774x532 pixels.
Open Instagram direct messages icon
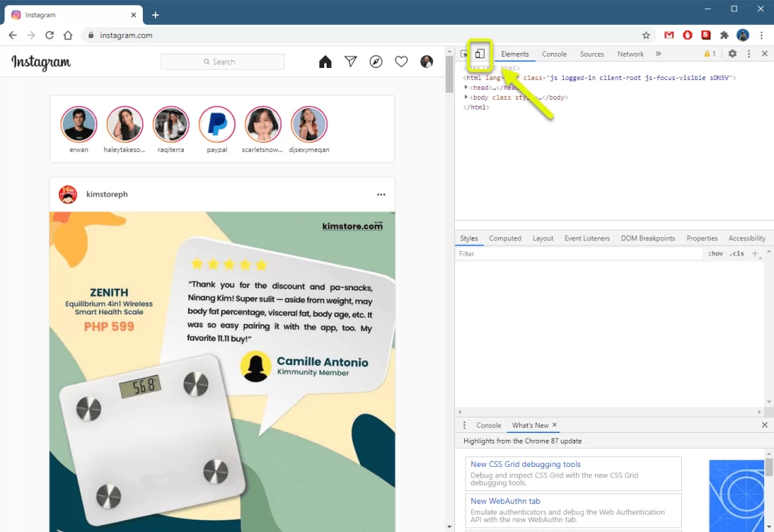351,62
